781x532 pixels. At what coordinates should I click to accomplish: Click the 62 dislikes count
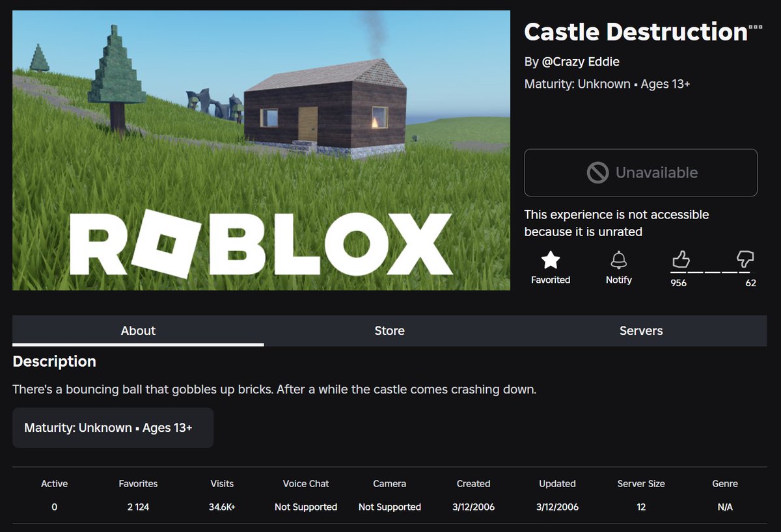click(751, 283)
